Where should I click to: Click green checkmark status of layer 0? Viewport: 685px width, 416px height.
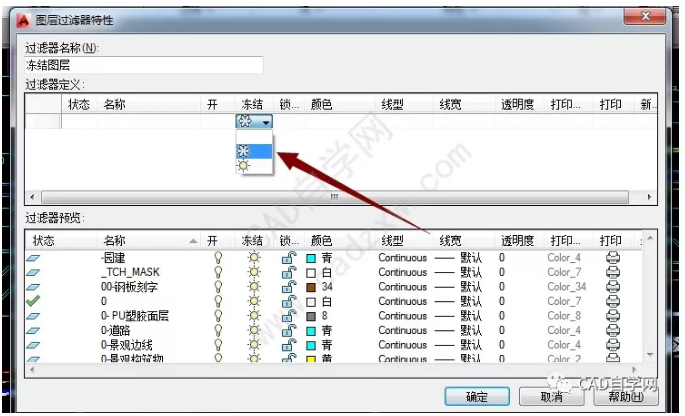click(x=33, y=301)
